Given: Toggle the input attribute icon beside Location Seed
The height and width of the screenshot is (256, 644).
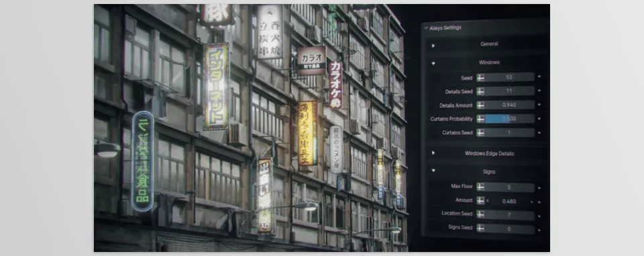Looking at the screenshot, I should pos(480,215).
